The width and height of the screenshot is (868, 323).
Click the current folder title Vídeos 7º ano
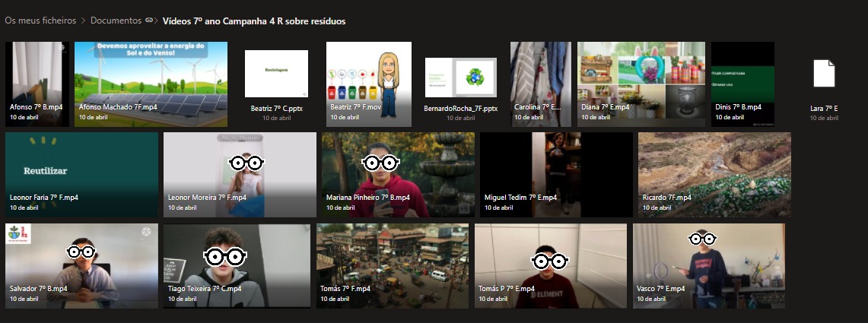(x=254, y=21)
